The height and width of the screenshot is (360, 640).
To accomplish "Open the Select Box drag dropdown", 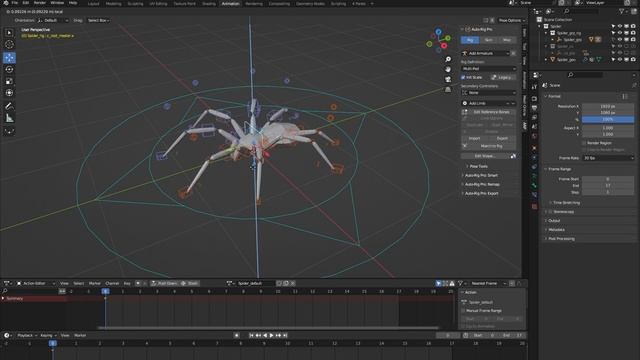I will tap(98, 20).
